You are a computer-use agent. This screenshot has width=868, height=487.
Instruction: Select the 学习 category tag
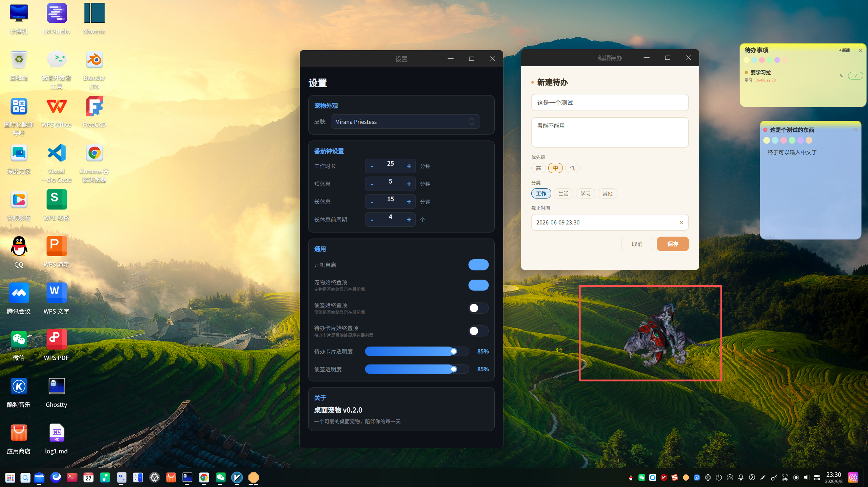[586, 194]
